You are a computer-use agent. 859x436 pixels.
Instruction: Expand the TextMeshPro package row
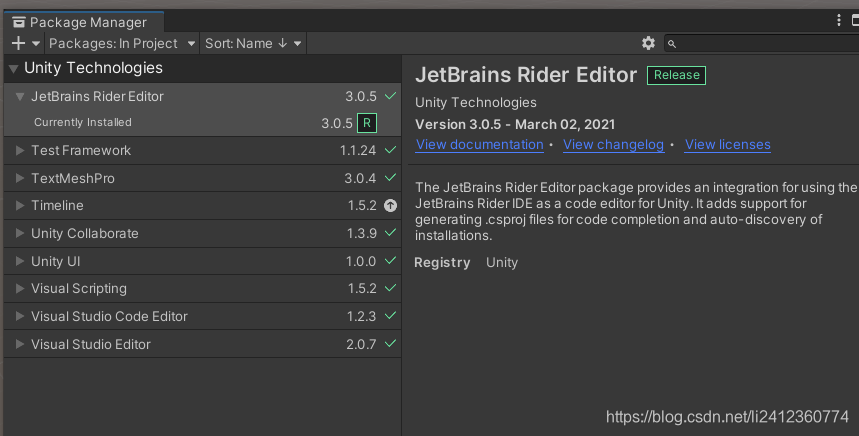click(20, 178)
